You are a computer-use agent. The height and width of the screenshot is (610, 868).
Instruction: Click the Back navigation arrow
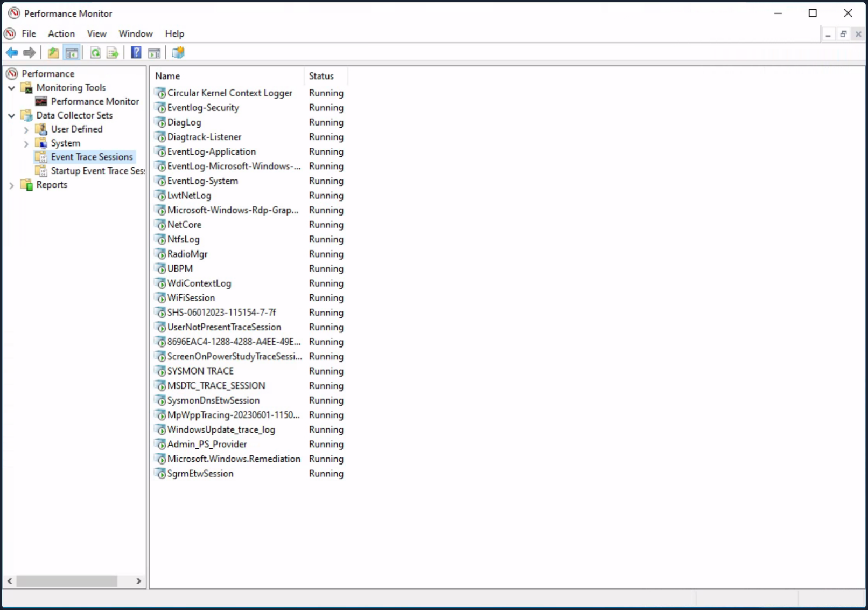point(12,52)
